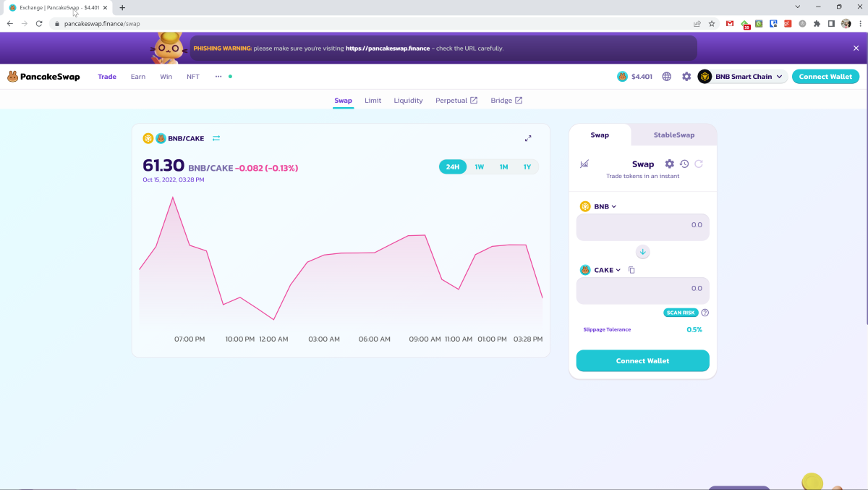Click Connect Wallet in the swap panel

[643, 360]
